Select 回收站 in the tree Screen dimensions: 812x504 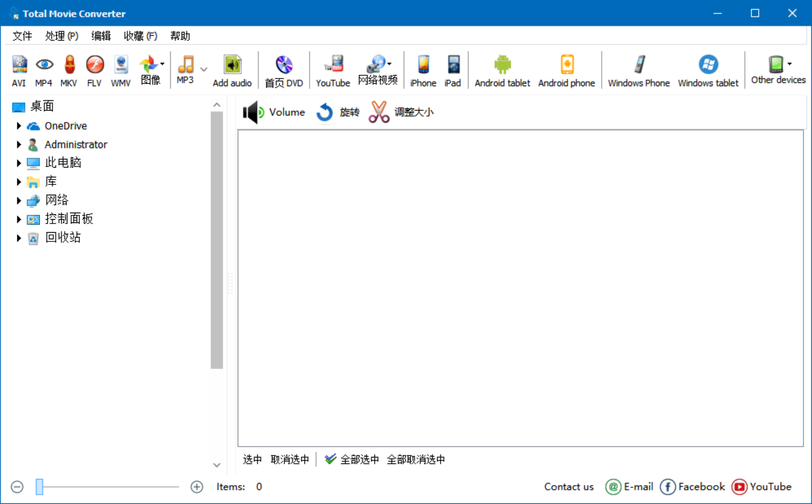click(x=63, y=238)
